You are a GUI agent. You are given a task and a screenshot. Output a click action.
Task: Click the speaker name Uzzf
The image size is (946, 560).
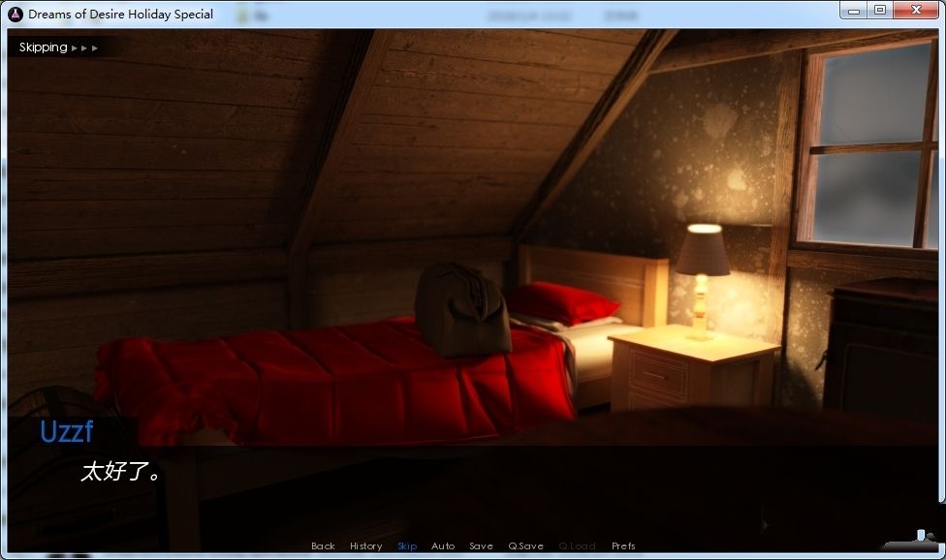(66, 431)
